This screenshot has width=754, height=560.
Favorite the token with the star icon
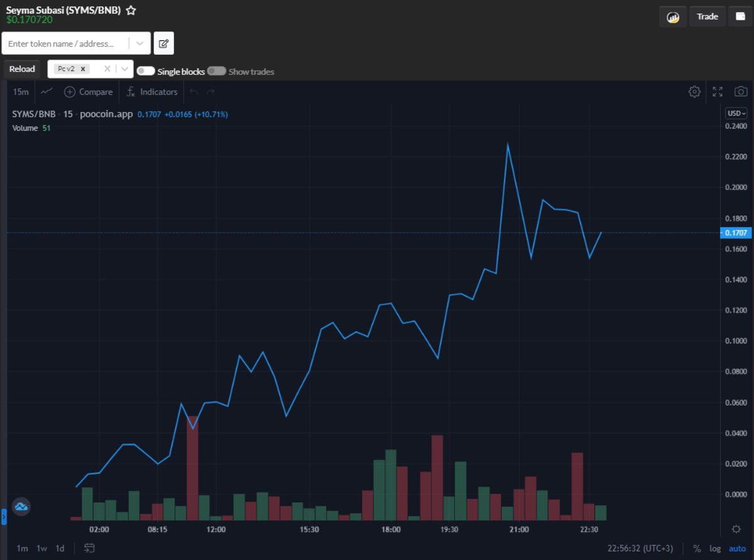coord(131,11)
